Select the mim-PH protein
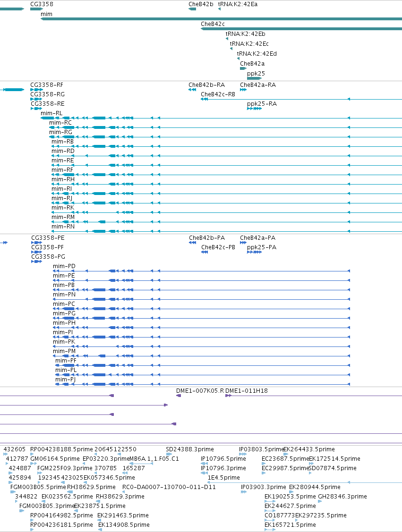The height and width of the screenshot is (532, 402). click(64, 323)
